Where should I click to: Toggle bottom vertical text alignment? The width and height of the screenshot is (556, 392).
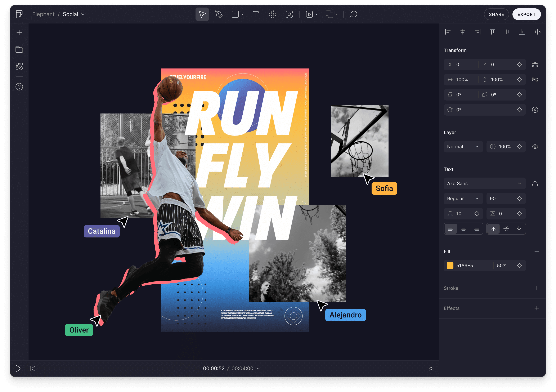(519, 228)
